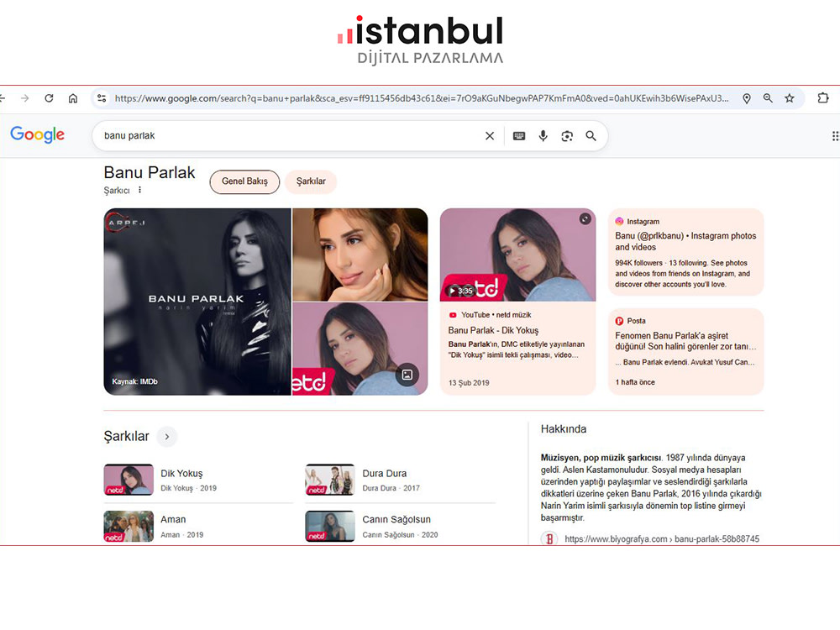Click the Dik Yokuş song title
The width and height of the screenshot is (840, 630).
coord(181,474)
